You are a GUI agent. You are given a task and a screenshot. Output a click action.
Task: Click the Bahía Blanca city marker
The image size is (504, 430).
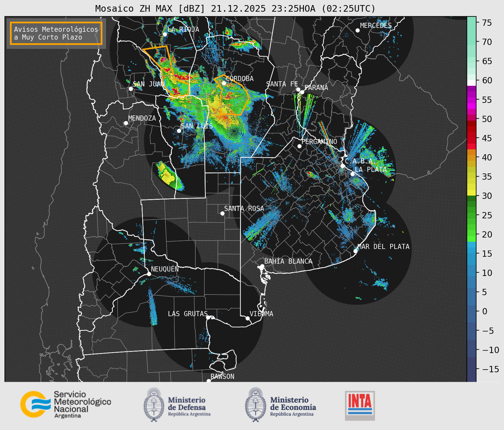pos(262,266)
